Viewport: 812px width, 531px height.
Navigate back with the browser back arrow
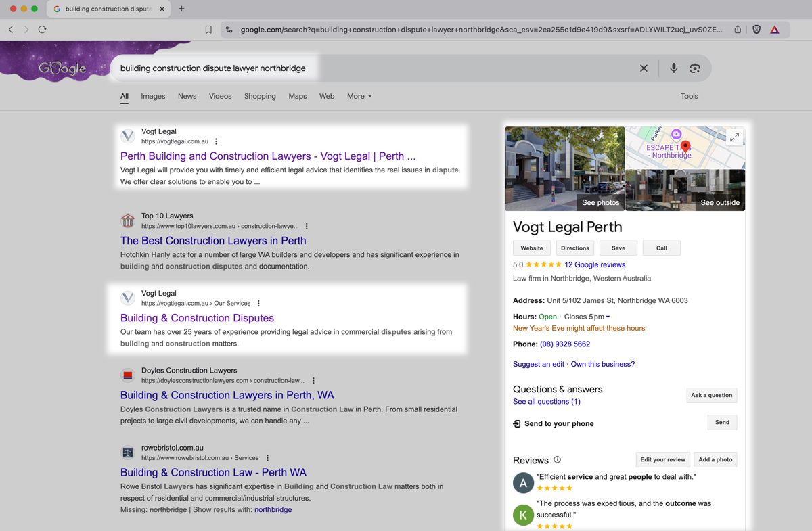[x=11, y=29]
